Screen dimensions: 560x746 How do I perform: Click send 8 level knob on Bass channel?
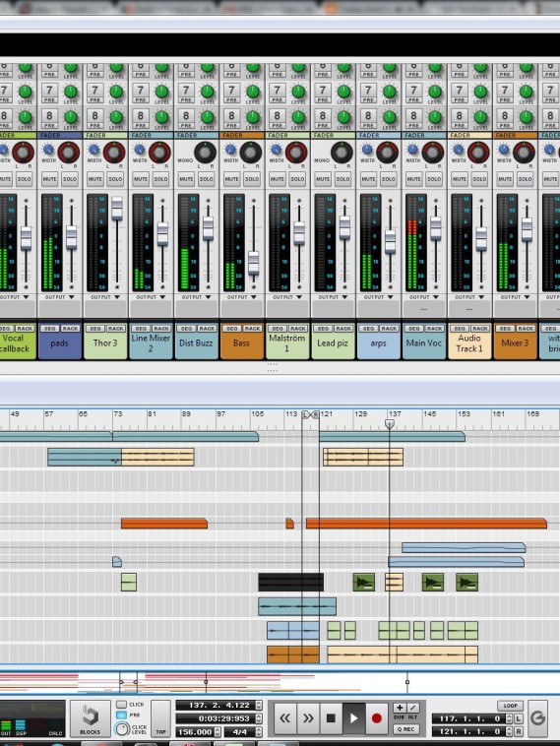click(x=253, y=117)
